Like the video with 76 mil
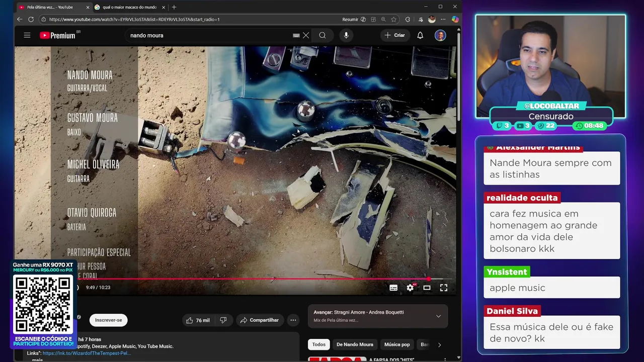The width and height of the screenshot is (644, 362). click(x=198, y=320)
